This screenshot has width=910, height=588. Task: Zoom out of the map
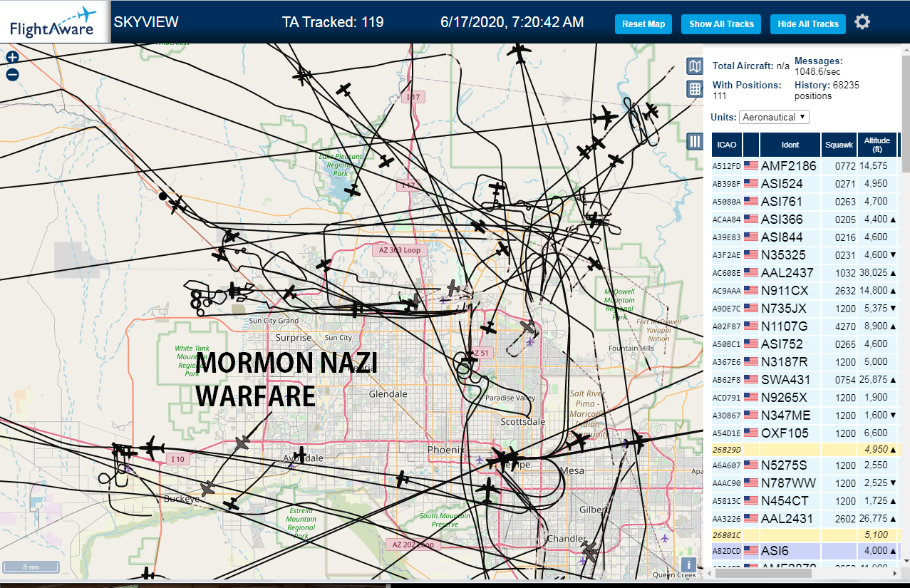12,74
